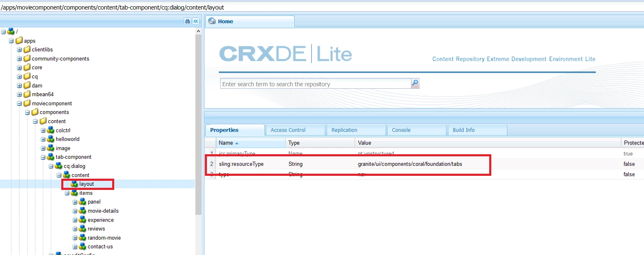644x255 pixels.
Task: Expand the clientlibs folder
Action: pyautogui.click(x=19, y=50)
